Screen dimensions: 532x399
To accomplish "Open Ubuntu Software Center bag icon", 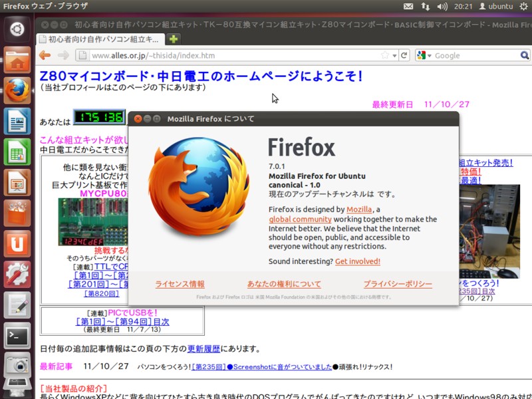I will (17, 213).
